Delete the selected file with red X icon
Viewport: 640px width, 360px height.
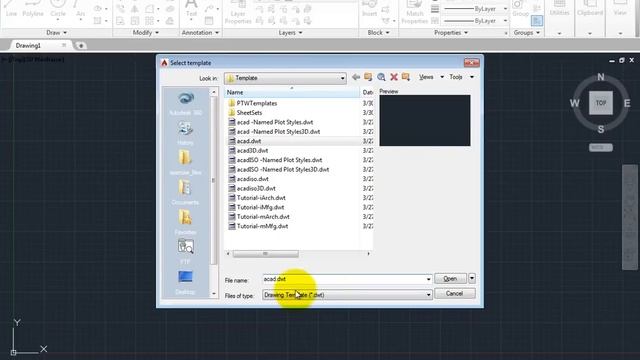coord(394,77)
